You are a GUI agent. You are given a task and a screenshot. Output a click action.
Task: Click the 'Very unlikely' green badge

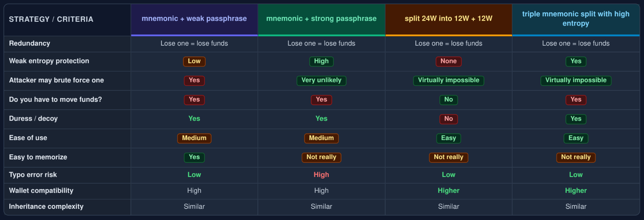tap(321, 80)
